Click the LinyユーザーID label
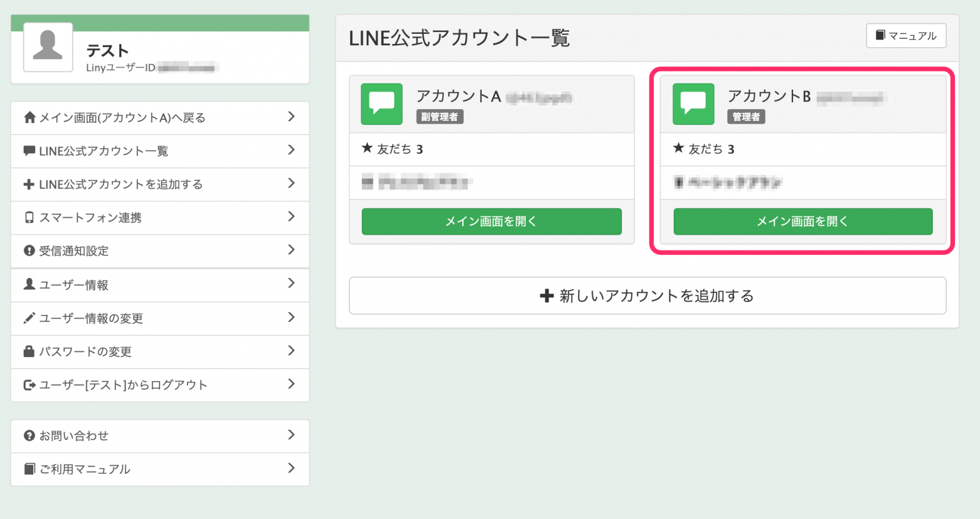980x519 pixels. [121, 68]
